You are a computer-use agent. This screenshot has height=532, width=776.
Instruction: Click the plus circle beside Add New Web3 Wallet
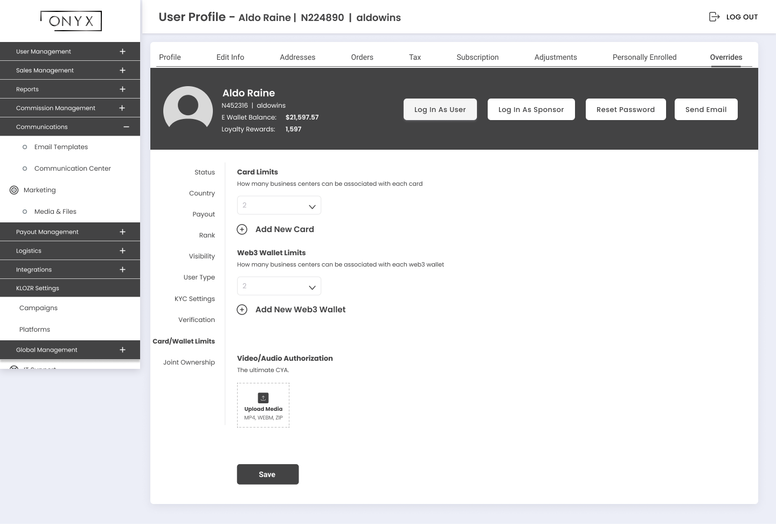click(x=242, y=310)
